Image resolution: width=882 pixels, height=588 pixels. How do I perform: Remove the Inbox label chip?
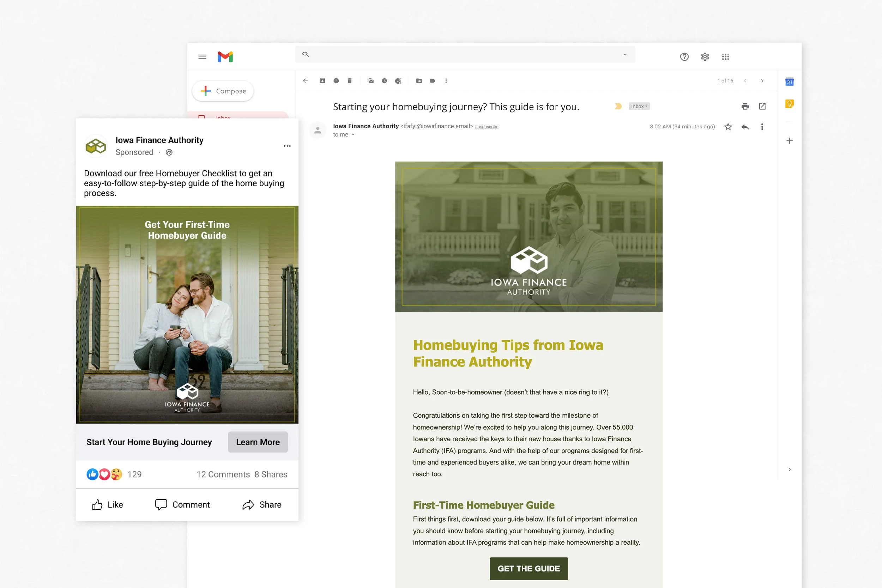(x=646, y=107)
